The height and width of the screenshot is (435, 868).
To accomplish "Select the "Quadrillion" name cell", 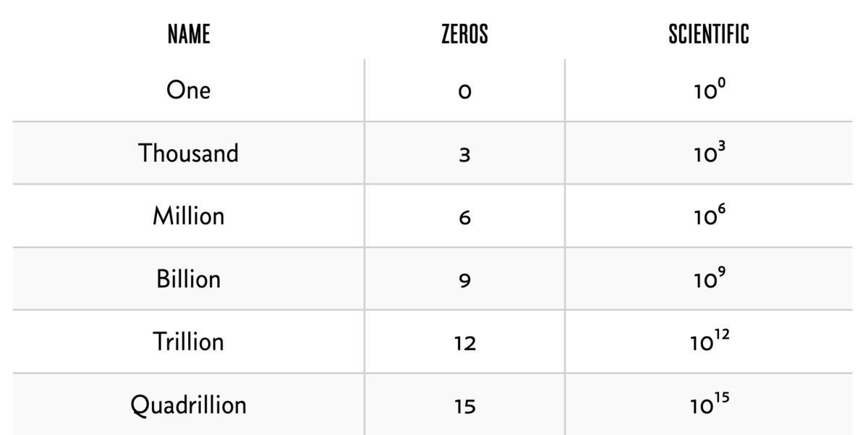I will point(188,405).
